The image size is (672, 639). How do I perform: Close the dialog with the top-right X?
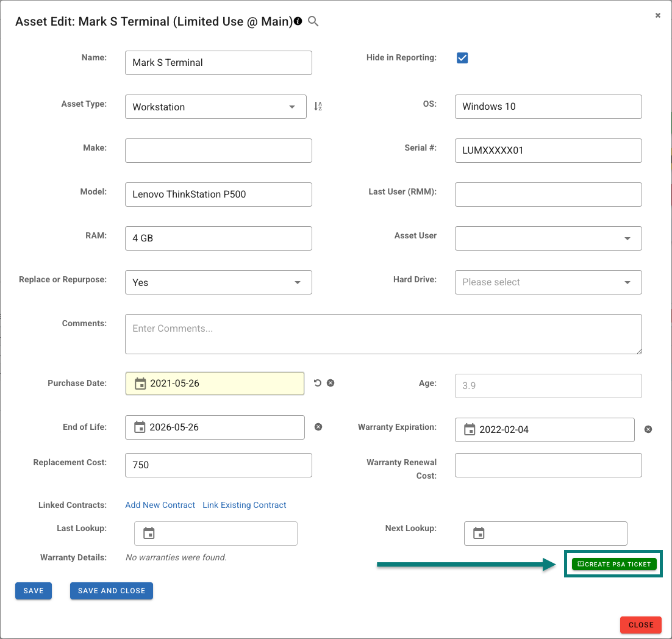point(658,15)
